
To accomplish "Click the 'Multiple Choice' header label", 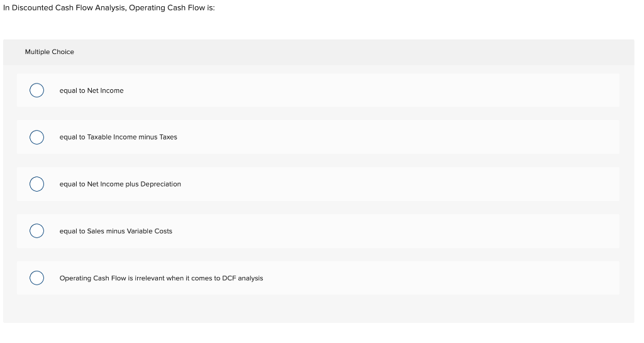I will [49, 52].
